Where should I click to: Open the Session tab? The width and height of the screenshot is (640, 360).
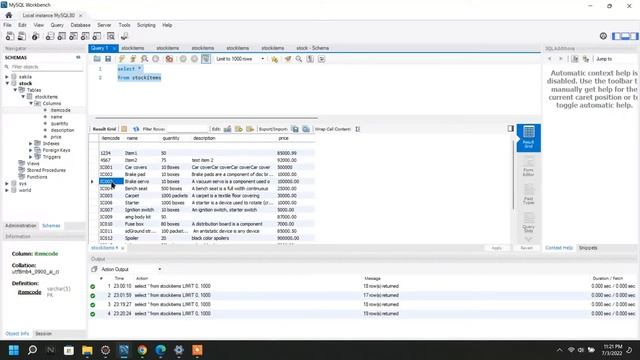pos(43,333)
